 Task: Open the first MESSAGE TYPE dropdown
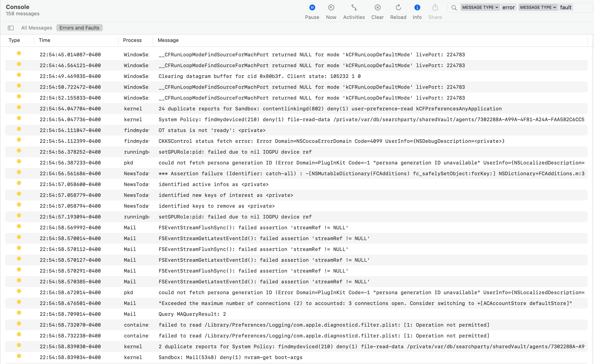[x=480, y=7]
